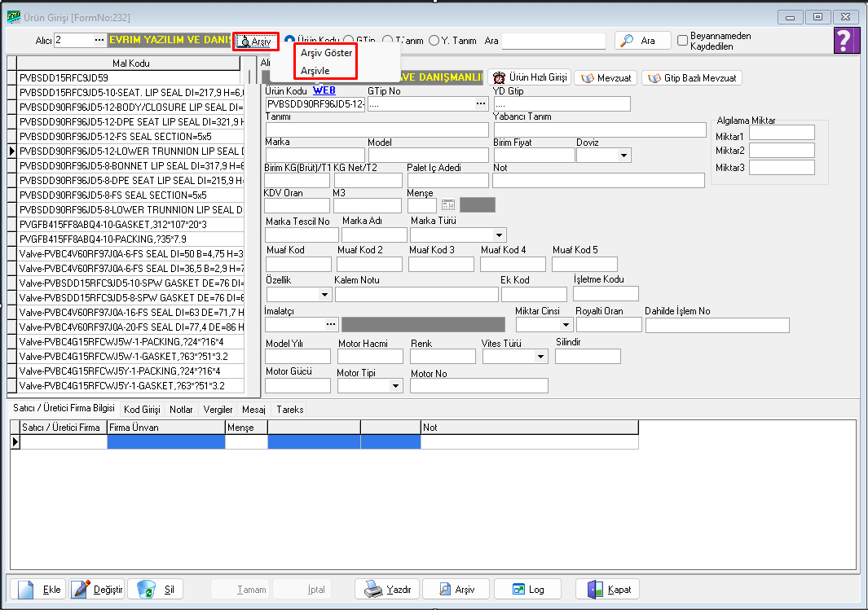
Task: Click into the Ara search text box
Action: pyautogui.click(x=553, y=41)
